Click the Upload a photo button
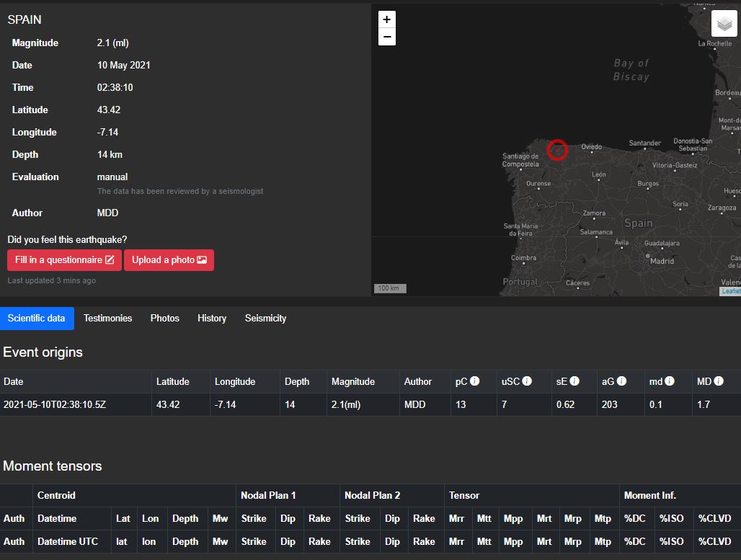 tap(169, 260)
